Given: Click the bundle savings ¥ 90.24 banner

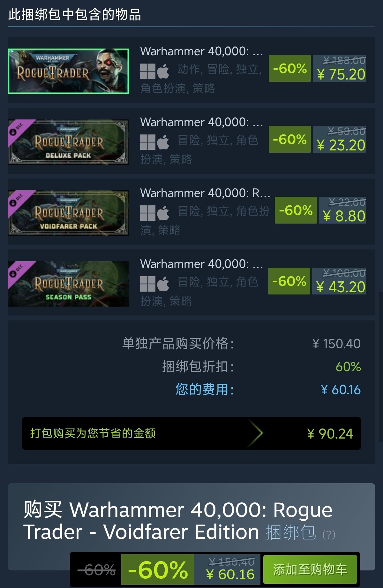Looking at the screenshot, I should pos(191,433).
